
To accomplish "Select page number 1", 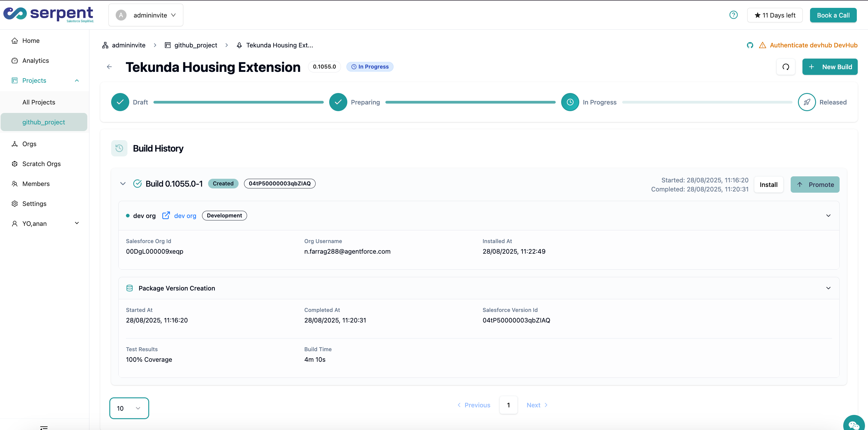I will click(x=508, y=405).
